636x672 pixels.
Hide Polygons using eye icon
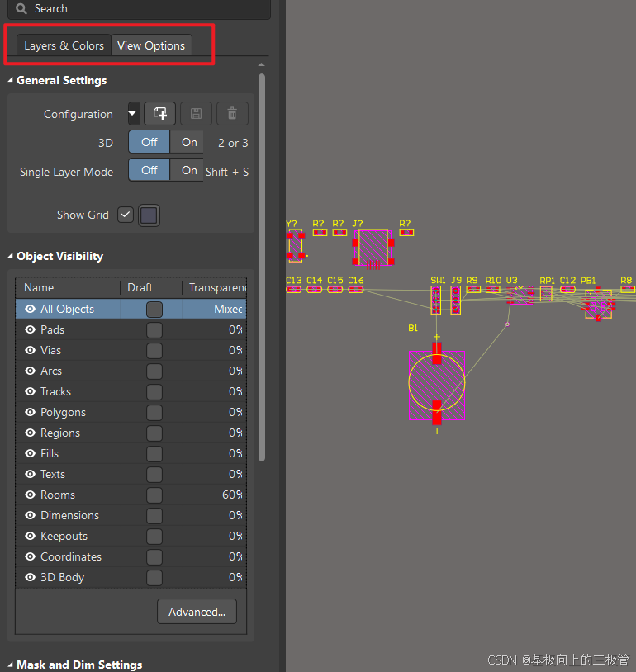coord(30,412)
